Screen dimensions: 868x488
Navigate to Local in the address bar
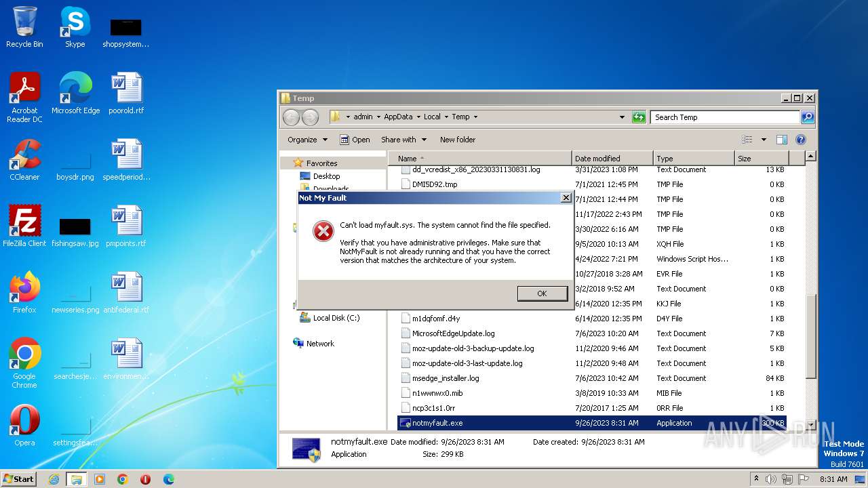[432, 117]
